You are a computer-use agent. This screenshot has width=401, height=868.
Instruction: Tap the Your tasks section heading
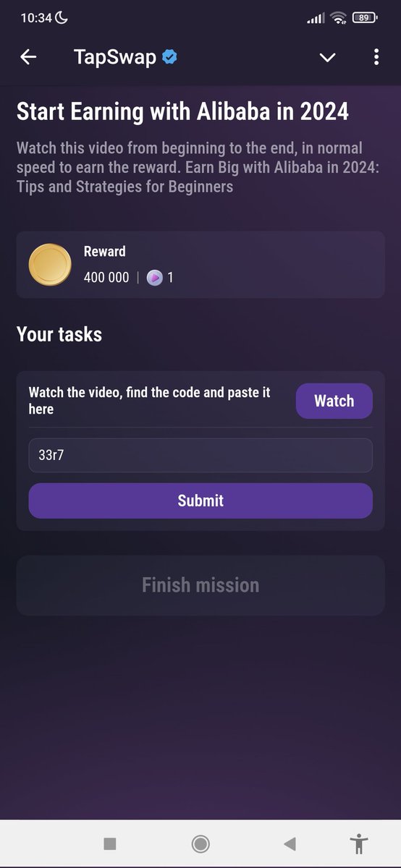coord(59,334)
